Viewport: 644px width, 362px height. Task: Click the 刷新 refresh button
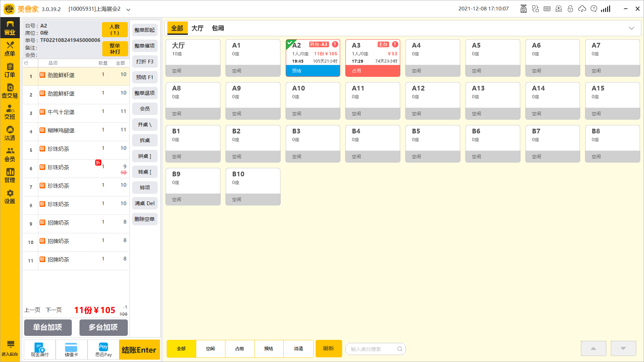(x=328, y=349)
